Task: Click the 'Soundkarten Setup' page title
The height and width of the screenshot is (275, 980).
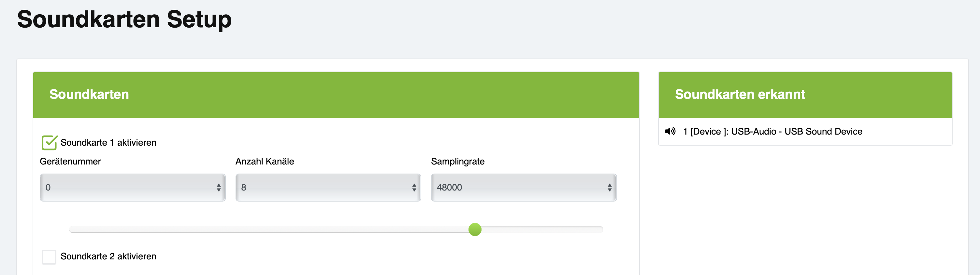Action: pyautogui.click(x=124, y=20)
